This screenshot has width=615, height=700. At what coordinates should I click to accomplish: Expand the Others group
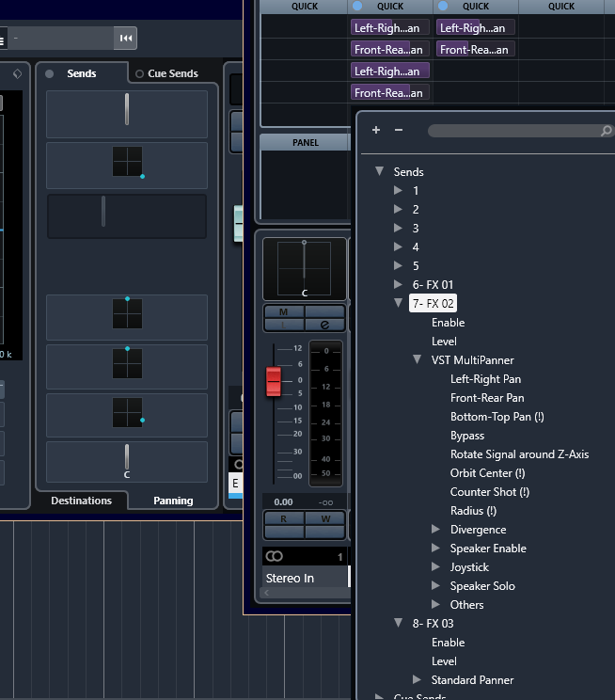435,604
